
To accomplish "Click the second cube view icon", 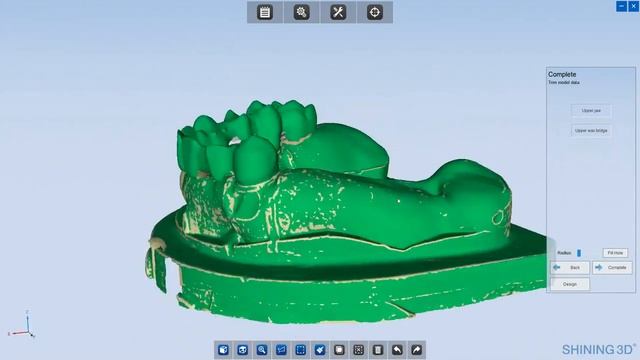I will pyautogui.click(x=242, y=350).
